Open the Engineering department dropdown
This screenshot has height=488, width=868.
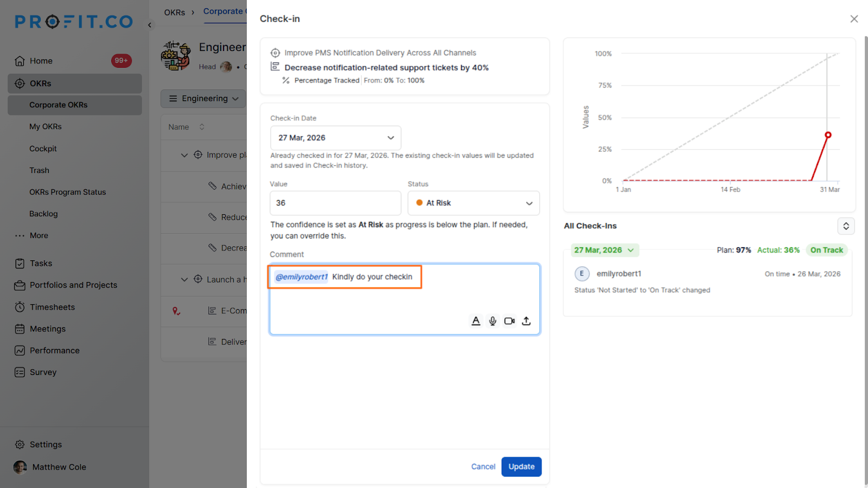click(204, 99)
